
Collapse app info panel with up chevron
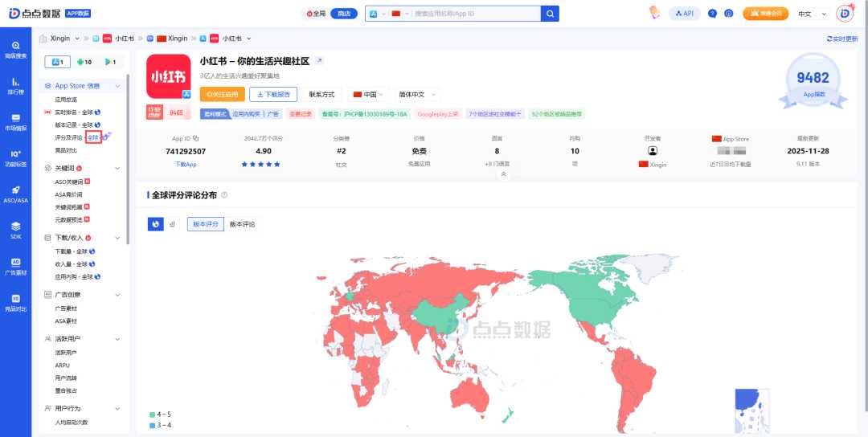click(503, 174)
